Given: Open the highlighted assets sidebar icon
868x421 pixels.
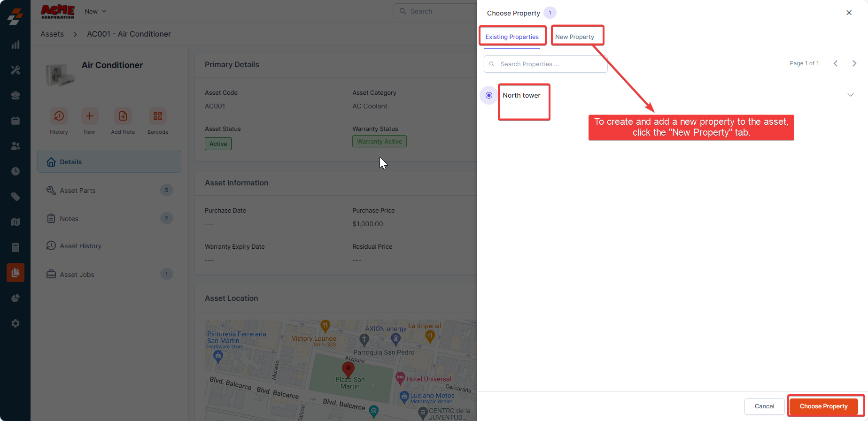Looking at the screenshot, I should tap(15, 273).
